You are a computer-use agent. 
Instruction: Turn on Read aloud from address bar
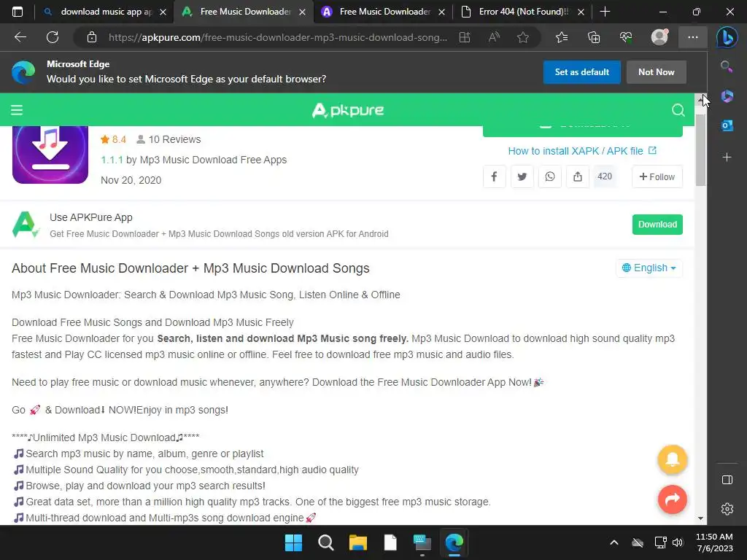494,37
